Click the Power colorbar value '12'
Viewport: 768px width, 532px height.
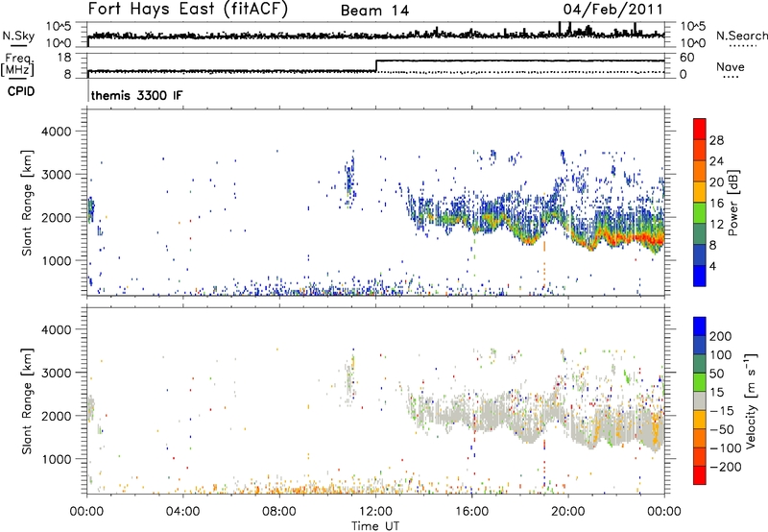pyautogui.click(x=716, y=225)
